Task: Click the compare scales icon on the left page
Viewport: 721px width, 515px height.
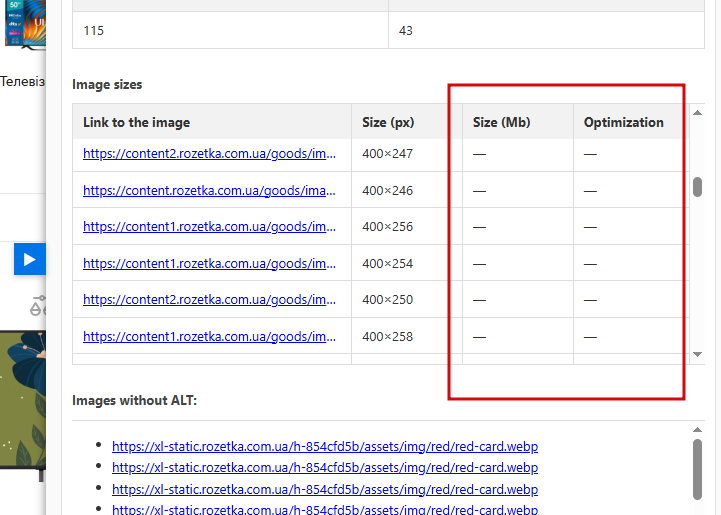Action: point(38,306)
